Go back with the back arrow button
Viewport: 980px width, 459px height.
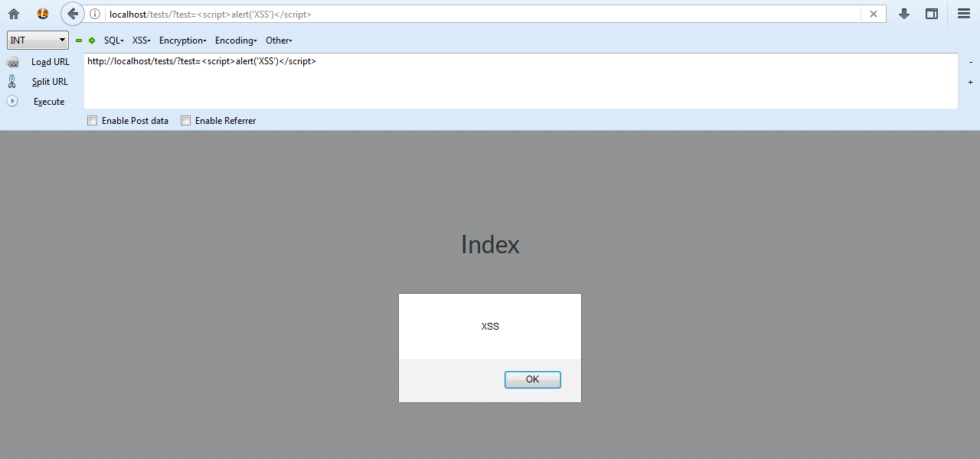point(72,14)
